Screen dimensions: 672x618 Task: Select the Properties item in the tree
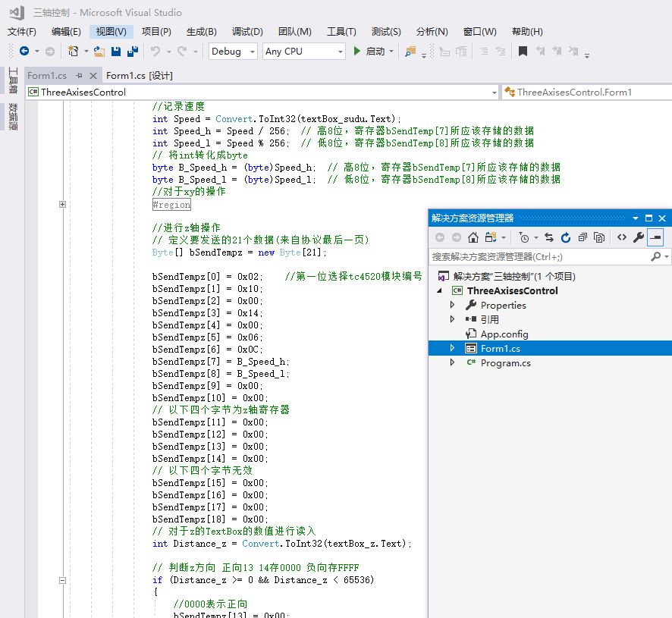(503, 305)
